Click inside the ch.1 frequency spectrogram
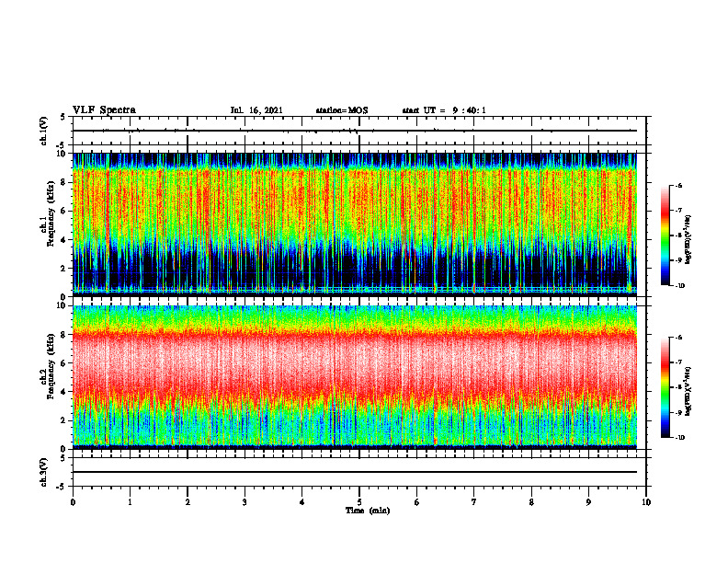The image size is (728, 563). point(359,224)
